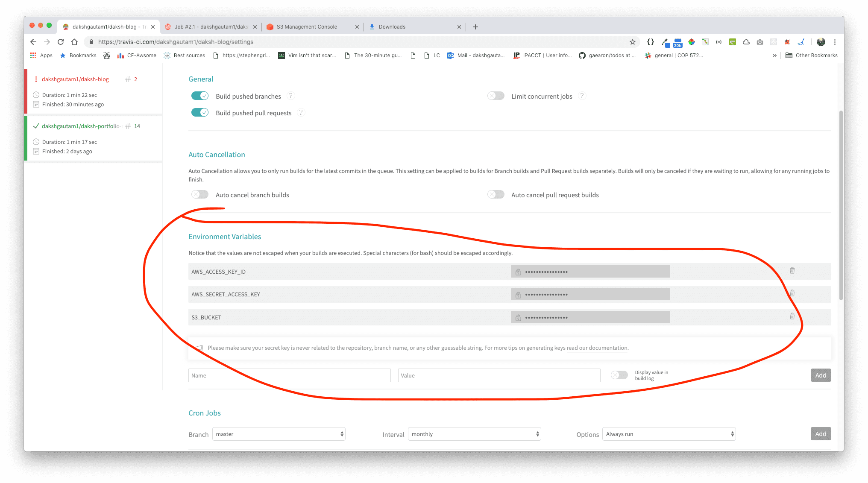Open the read our documentation link
The width and height of the screenshot is (868, 483).
tap(597, 348)
